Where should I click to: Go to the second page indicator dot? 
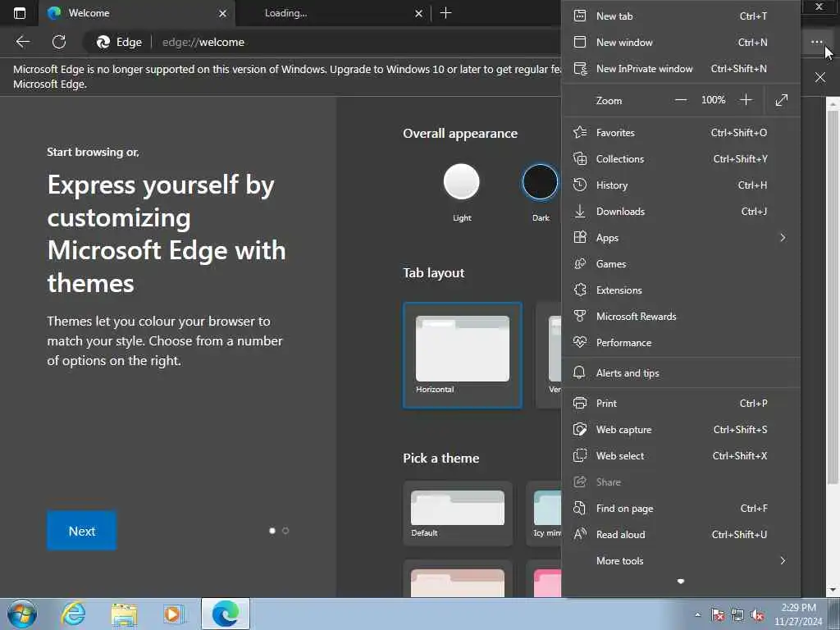coord(285,531)
